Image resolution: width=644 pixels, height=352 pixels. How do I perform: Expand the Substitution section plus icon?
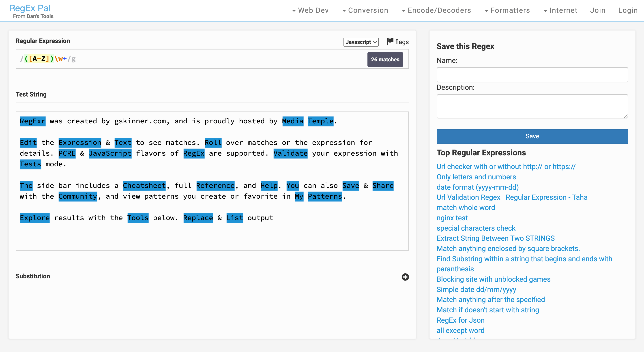coord(405,277)
